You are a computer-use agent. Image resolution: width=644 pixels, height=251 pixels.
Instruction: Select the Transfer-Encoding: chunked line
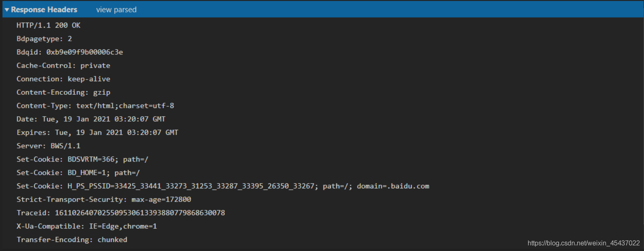(x=72, y=240)
